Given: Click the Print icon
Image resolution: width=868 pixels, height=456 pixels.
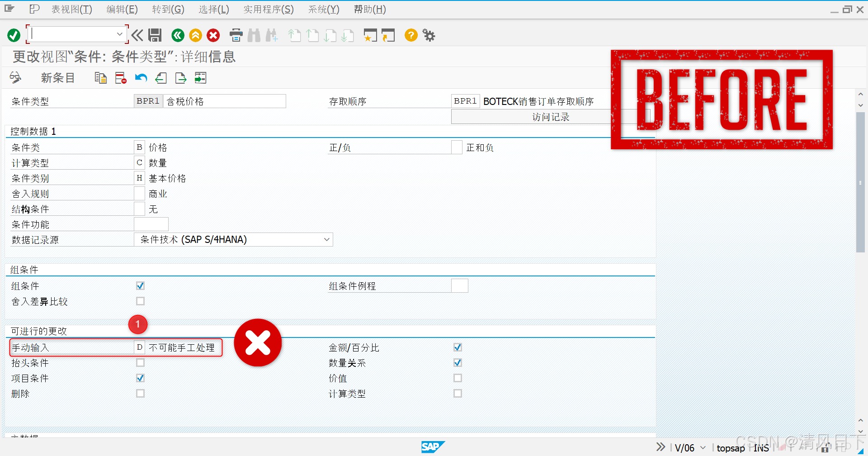Looking at the screenshot, I should point(236,35).
